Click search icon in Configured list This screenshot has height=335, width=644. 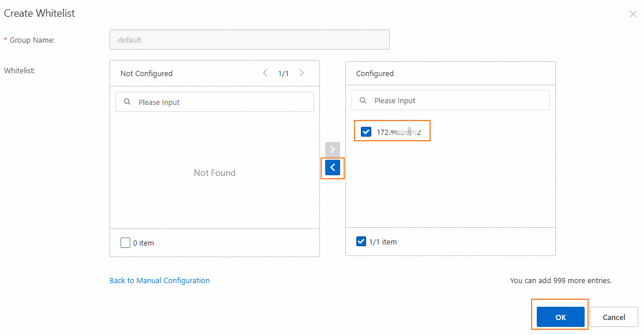(x=363, y=100)
